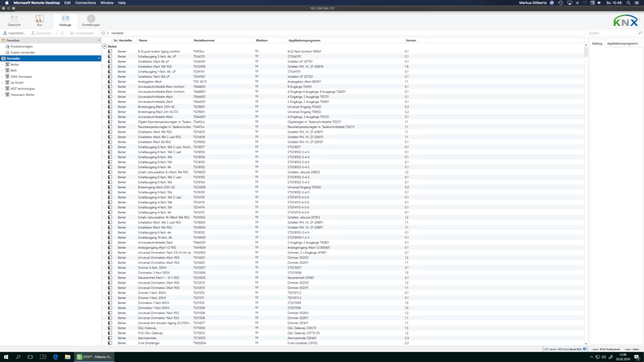This screenshot has height=362, width=644.
Task: Sort by the Version column header
Action: coord(411,41)
